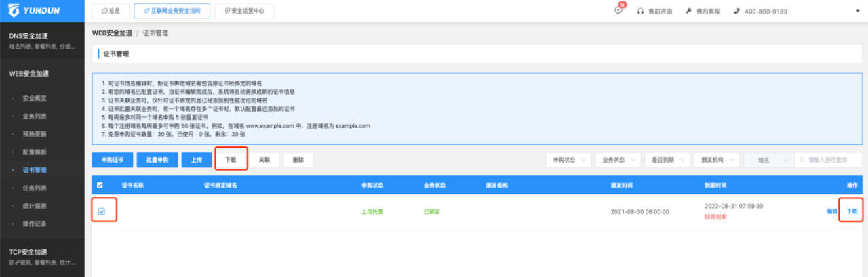Click the phone icon next to 400-800-9189
The image size is (868, 277).
[x=735, y=11]
